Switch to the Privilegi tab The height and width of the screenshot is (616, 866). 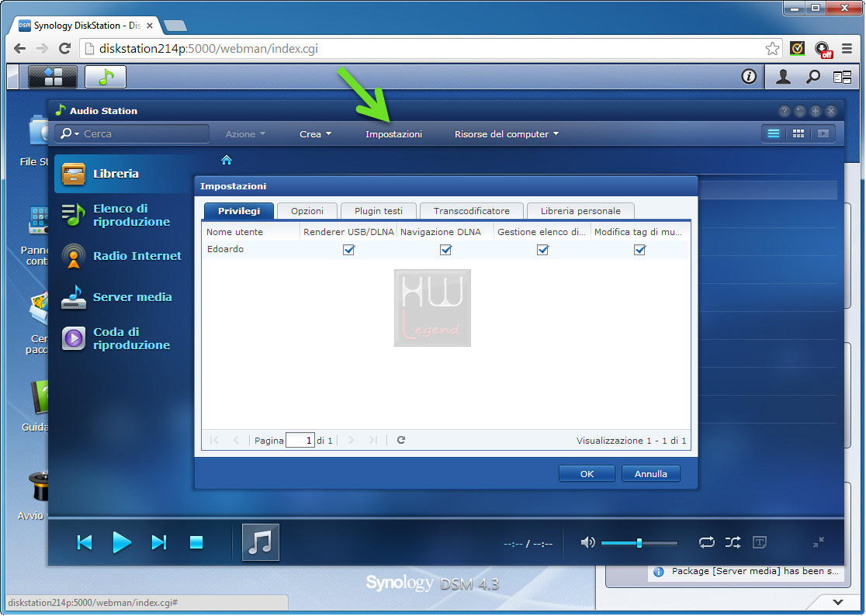[238, 211]
